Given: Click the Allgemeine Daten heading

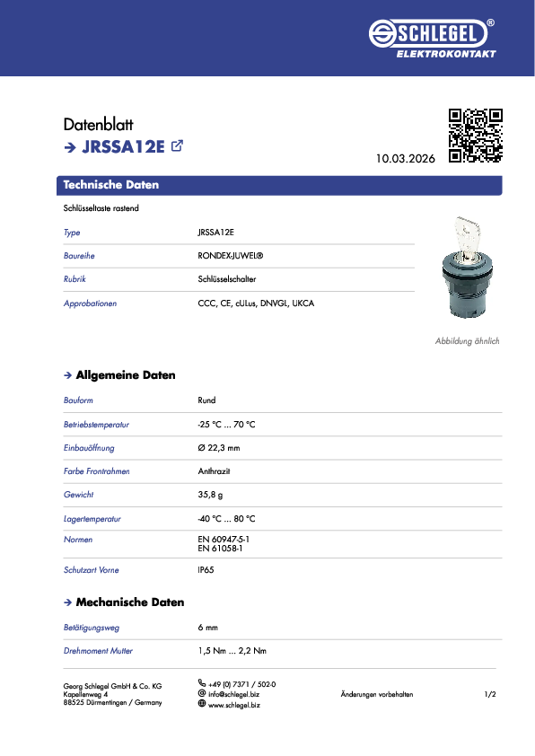Looking at the screenshot, I should (126, 375).
